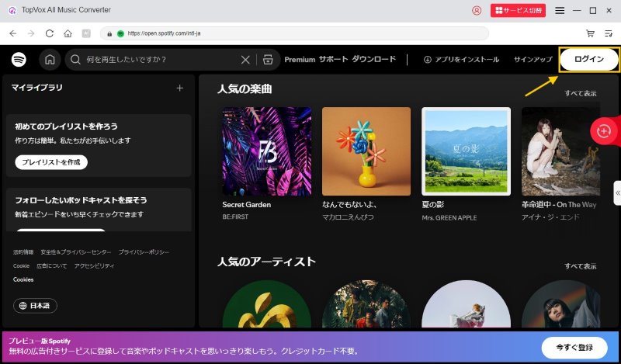The image size is (621, 364).
Task: Click the 法的情報 footer link
Action: (23, 252)
